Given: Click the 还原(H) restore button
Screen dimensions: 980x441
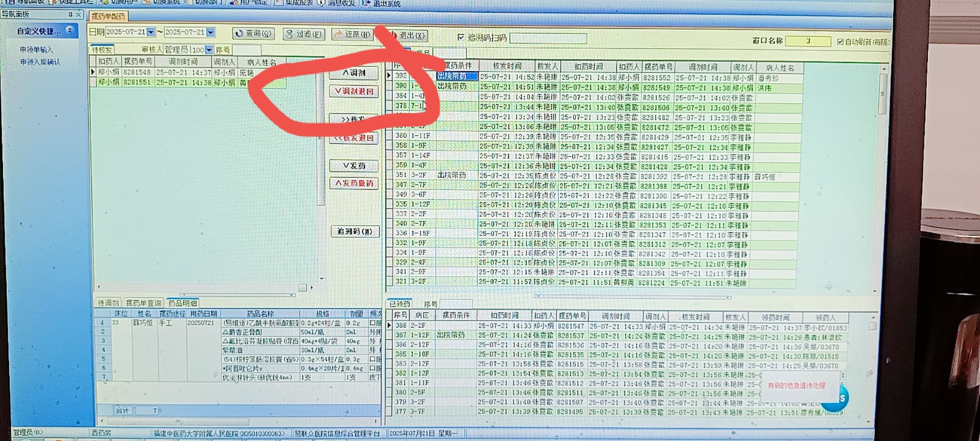Looking at the screenshot, I should click(x=352, y=34).
